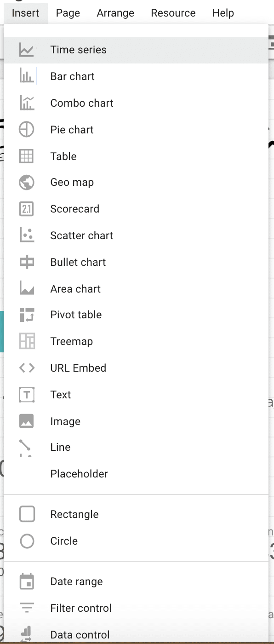Add a Date range control
The width and height of the screenshot is (274, 644).
click(x=136, y=581)
